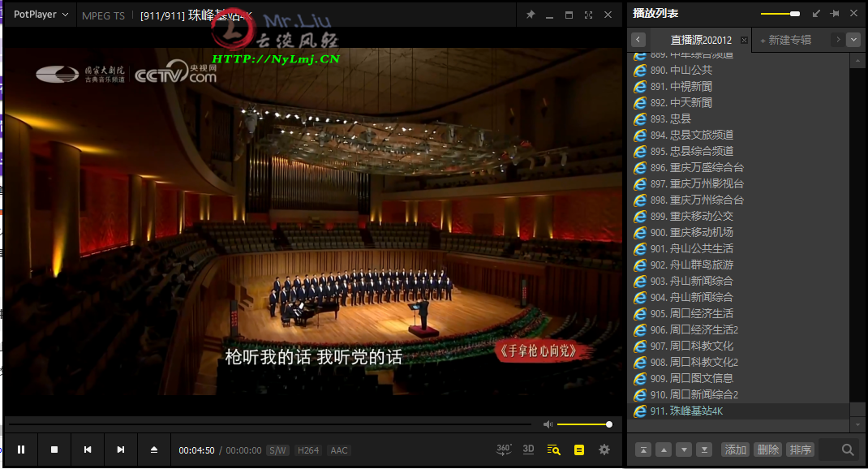
Task: Toggle fullscreen mode for the player
Action: (x=588, y=15)
